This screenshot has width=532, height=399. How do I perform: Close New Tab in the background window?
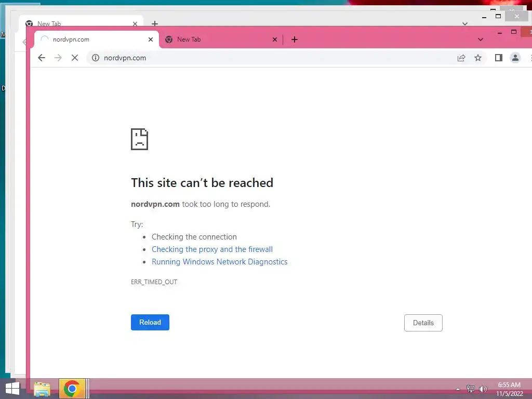[x=135, y=24]
